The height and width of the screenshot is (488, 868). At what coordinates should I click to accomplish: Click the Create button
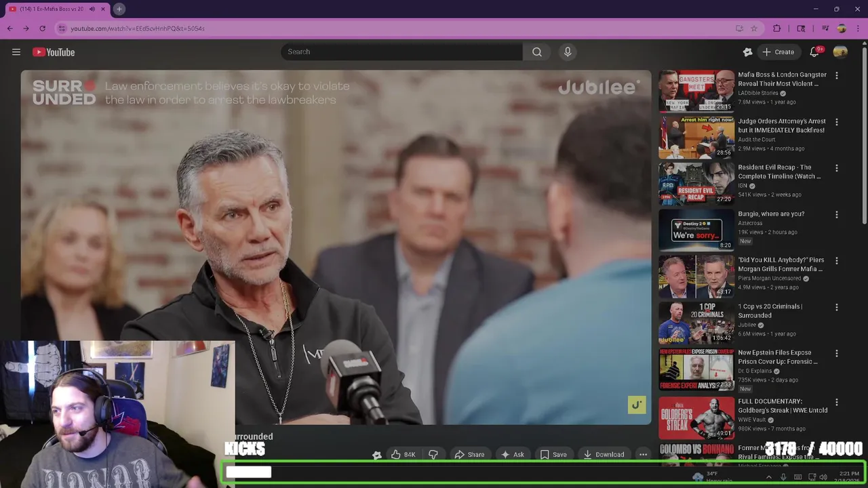[778, 52]
